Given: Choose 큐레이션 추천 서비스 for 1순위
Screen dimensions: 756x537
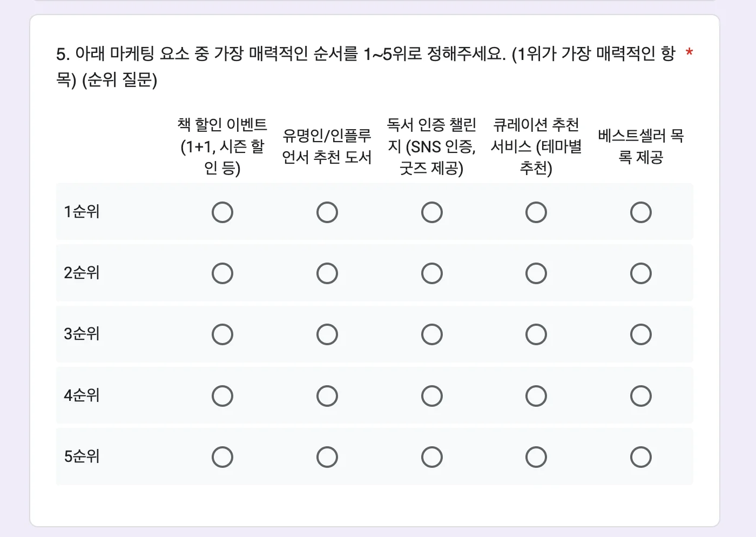Looking at the screenshot, I should pos(536,212).
